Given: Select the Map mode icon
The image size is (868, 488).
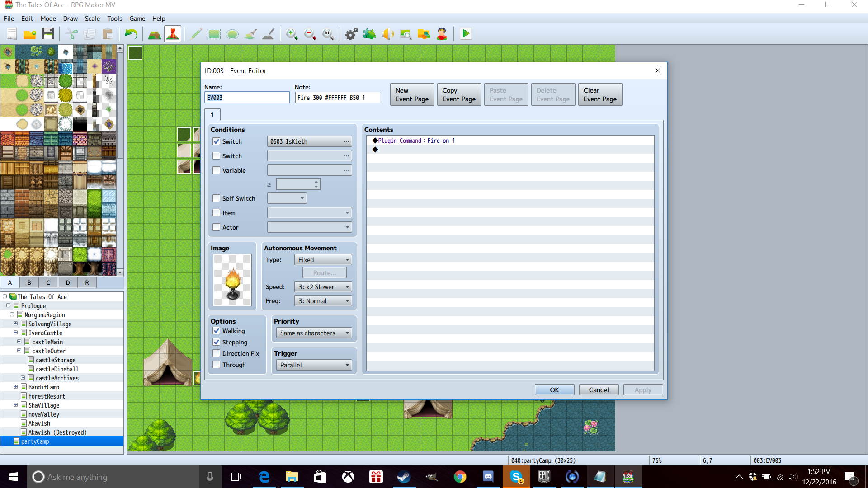Looking at the screenshot, I should pos(155,34).
